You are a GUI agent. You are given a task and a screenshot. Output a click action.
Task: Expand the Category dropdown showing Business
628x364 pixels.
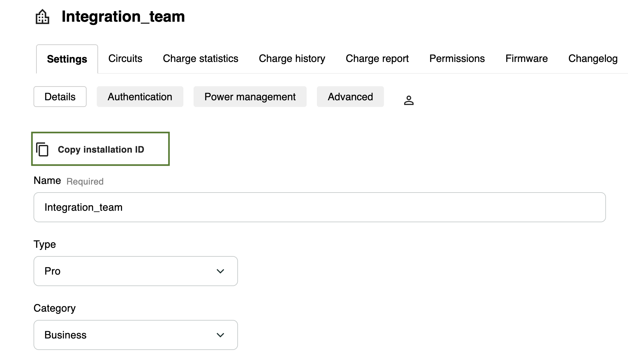pyautogui.click(x=135, y=335)
